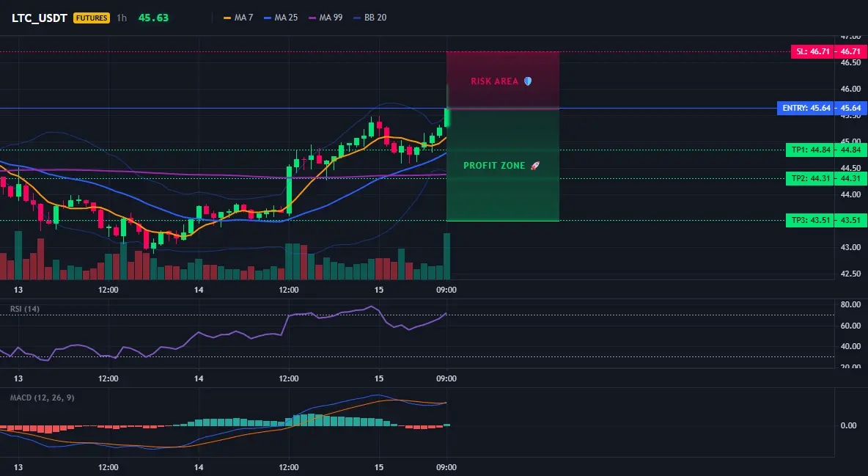The height and width of the screenshot is (476, 868).
Task: Click the 14 date label on the main chart time axis
Action: (x=198, y=290)
